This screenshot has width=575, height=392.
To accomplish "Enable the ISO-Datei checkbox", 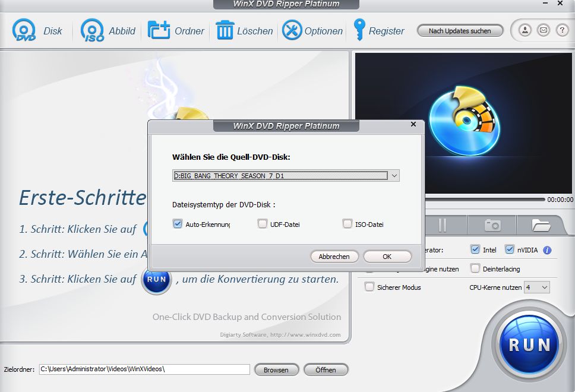I will coord(347,224).
